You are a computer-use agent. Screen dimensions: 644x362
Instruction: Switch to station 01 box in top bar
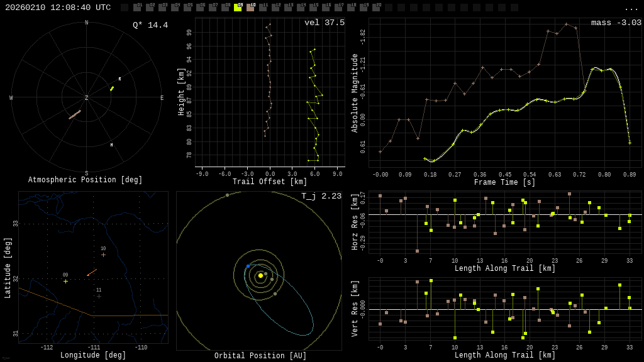coord(137,8)
